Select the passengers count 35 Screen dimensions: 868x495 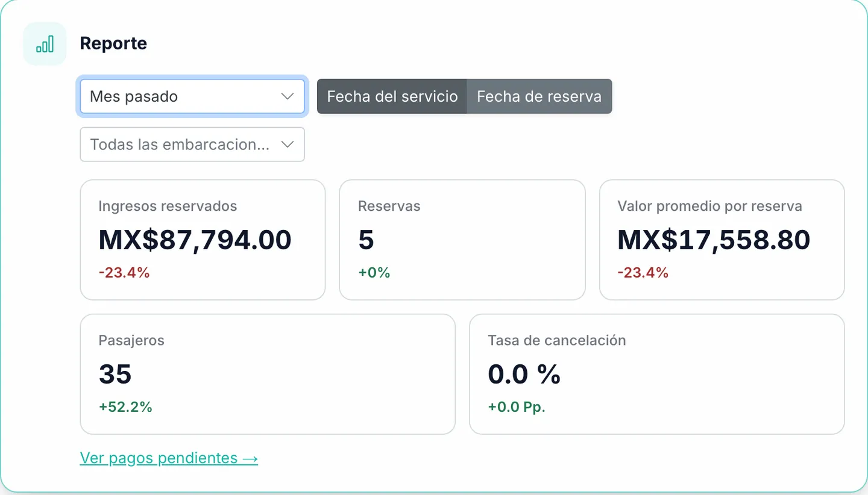tap(115, 374)
